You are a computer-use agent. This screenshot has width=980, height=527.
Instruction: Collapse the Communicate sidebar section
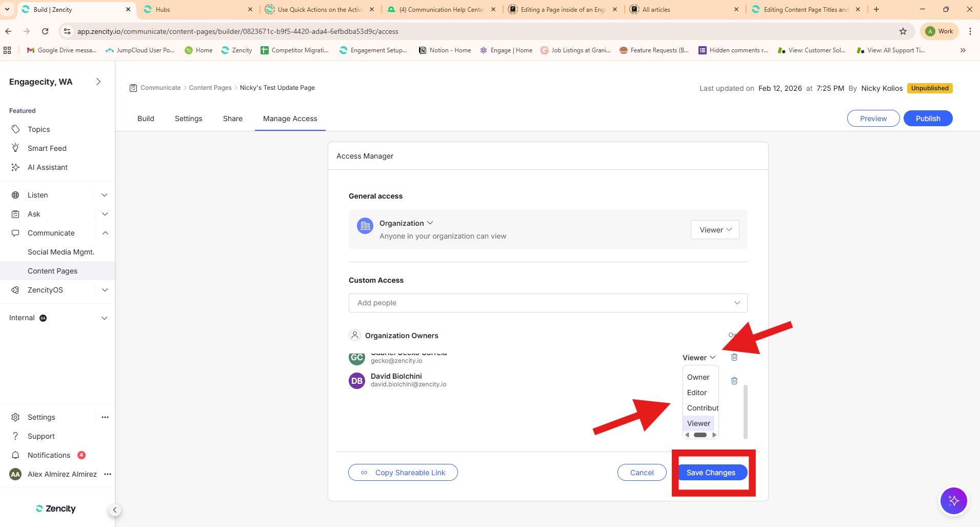(x=105, y=233)
